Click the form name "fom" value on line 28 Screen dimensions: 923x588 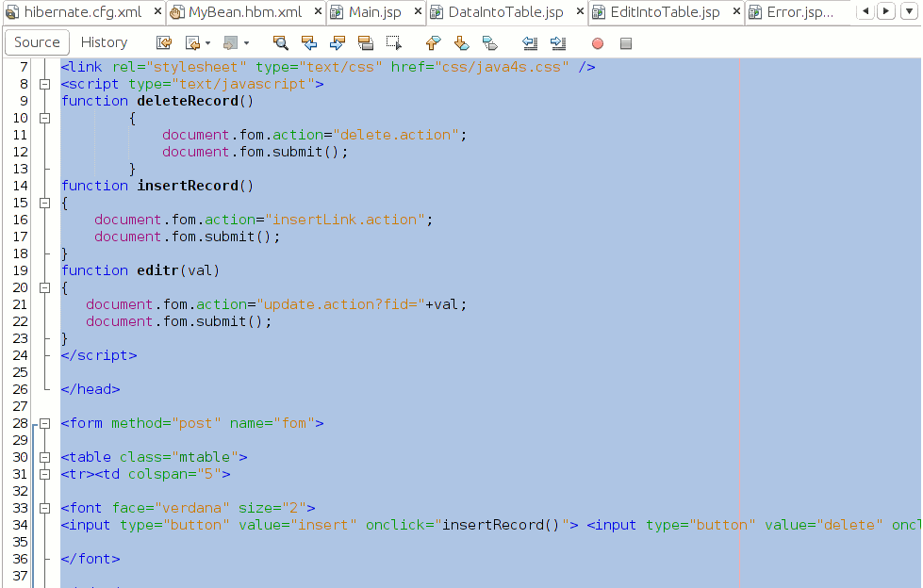pos(294,423)
